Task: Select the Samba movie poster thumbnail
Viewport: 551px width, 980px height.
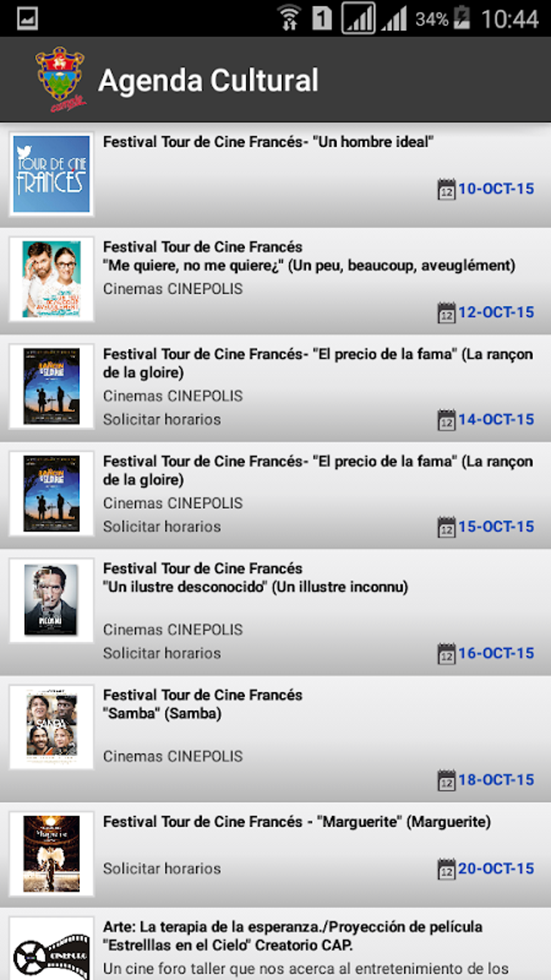Action: coord(51,726)
